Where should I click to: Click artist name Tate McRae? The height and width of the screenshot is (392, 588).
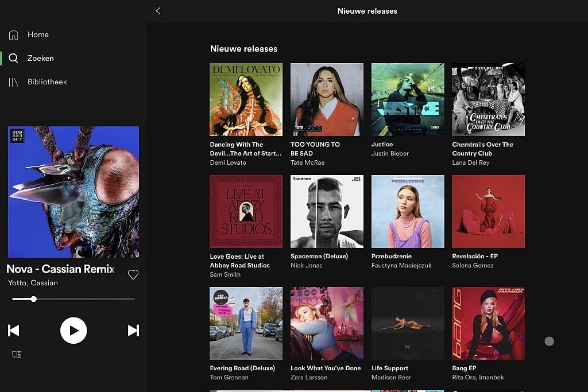(308, 162)
